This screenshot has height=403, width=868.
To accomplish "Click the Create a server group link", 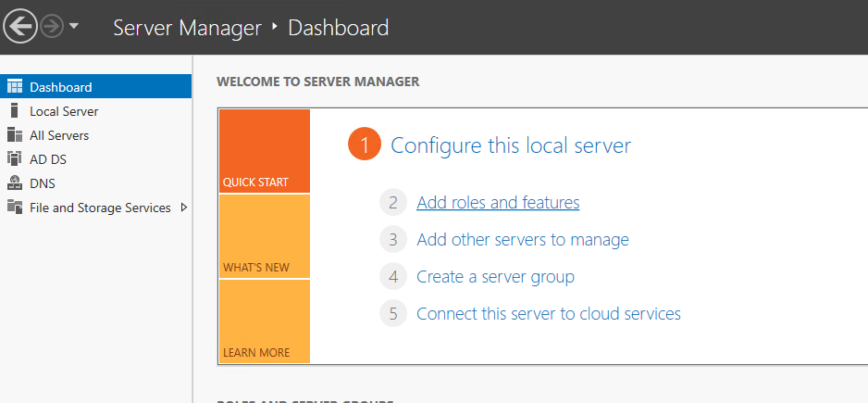I will [495, 277].
